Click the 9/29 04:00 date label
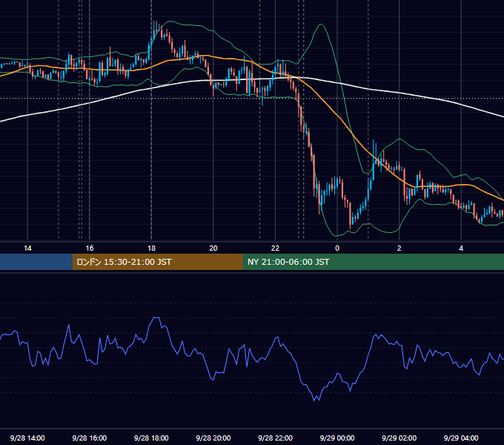 (461, 438)
